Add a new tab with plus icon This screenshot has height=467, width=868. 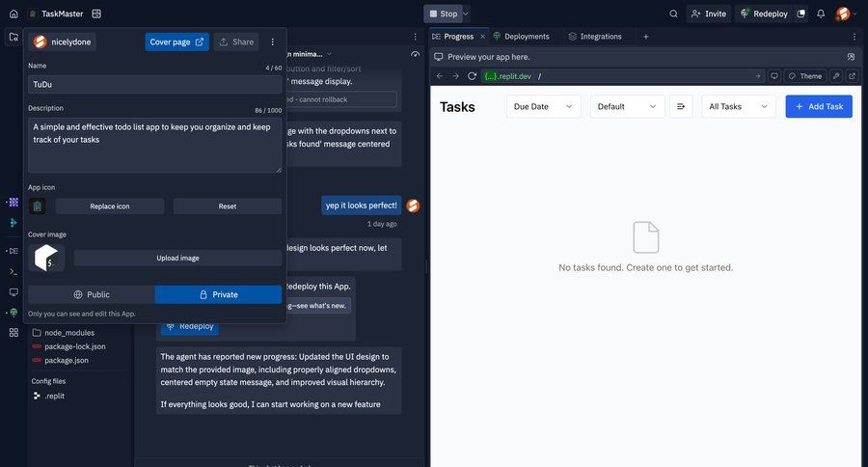coord(646,37)
